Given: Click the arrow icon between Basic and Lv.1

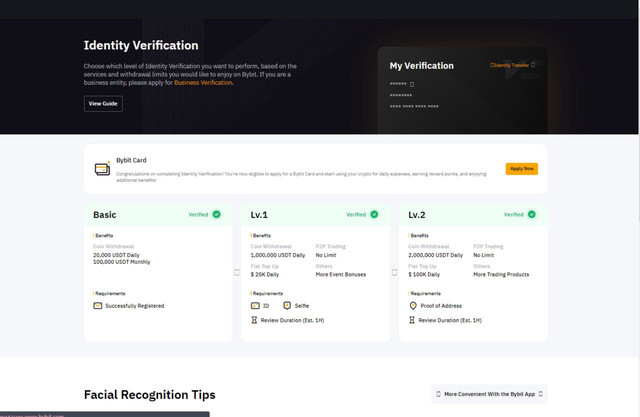Looking at the screenshot, I should pyautogui.click(x=237, y=272).
